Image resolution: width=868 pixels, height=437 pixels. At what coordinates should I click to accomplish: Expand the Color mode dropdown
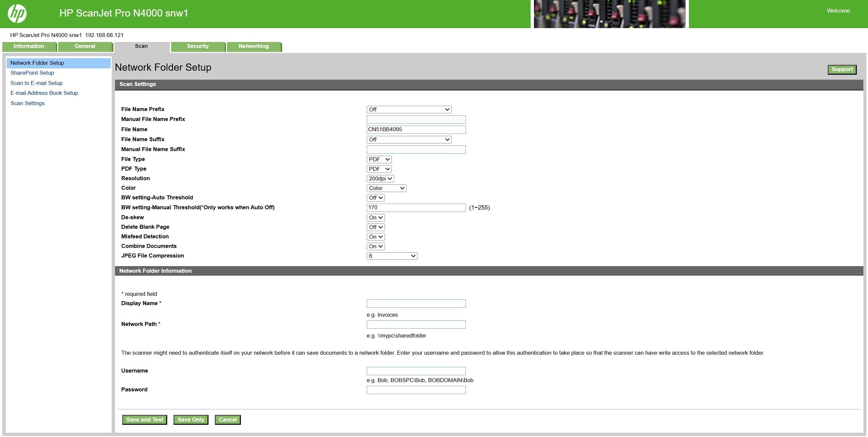pyautogui.click(x=387, y=188)
